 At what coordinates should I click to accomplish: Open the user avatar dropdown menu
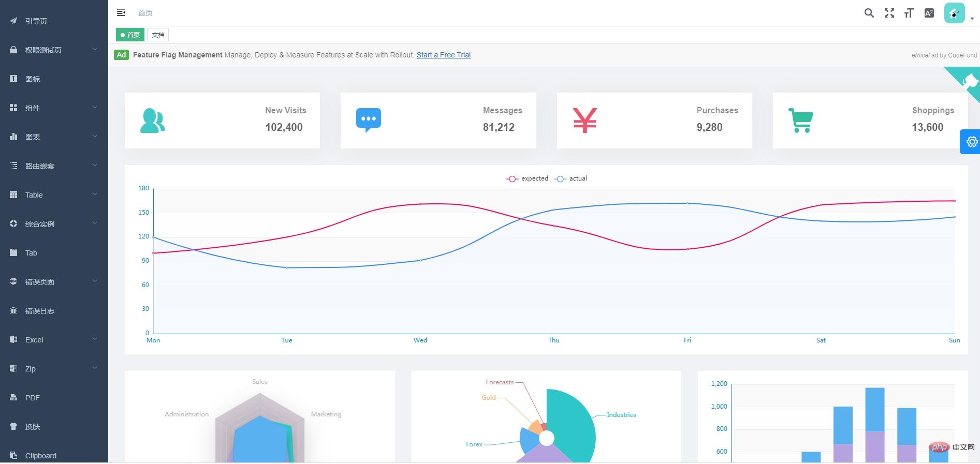[958, 13]
